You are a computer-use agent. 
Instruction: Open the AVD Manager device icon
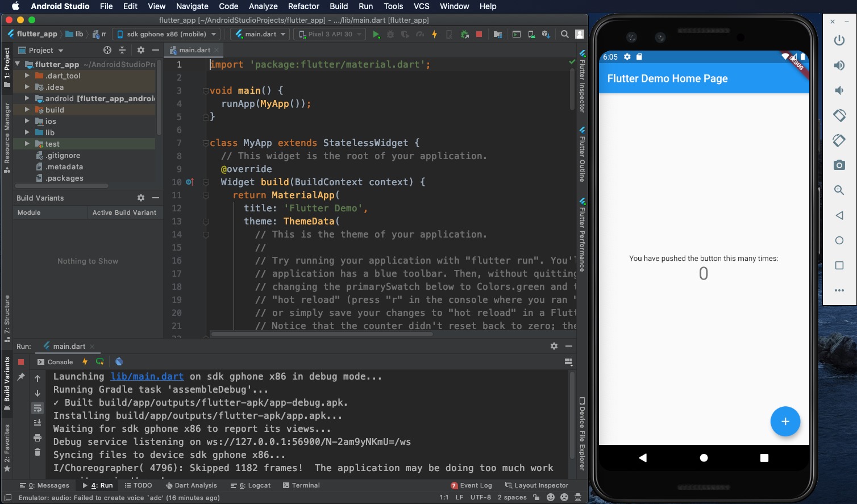point(532,34)
